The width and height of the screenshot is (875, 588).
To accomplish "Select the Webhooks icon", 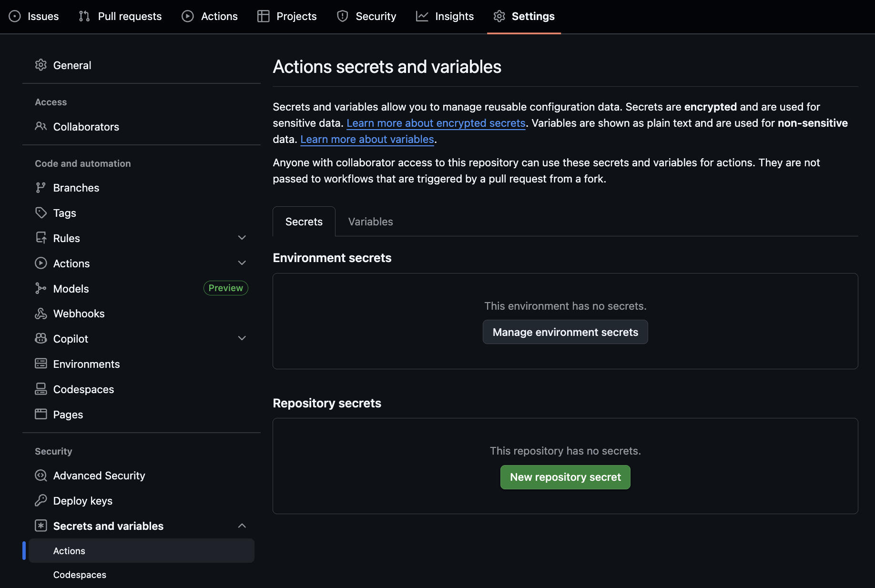I will (41, 313).
